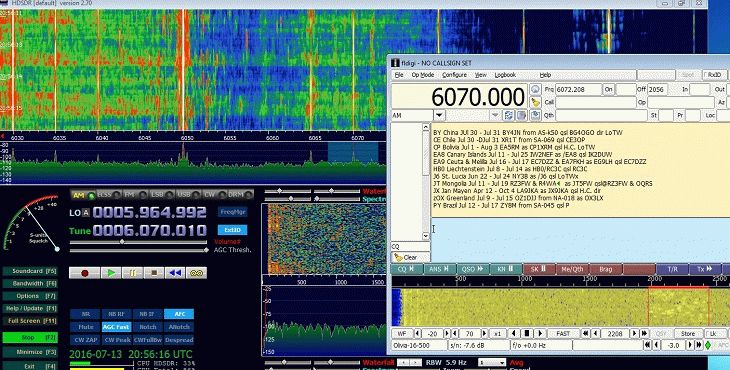This screenshot has height=370, width=730.
Task: Expand the bandwidth dropdown next to mode selector
Action: pyautogui.click(x=495, y=115)
